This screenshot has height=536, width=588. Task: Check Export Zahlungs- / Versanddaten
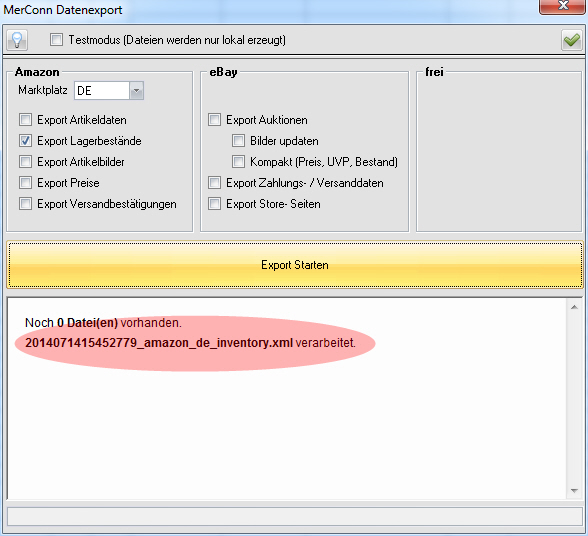[x=214, y=183]
